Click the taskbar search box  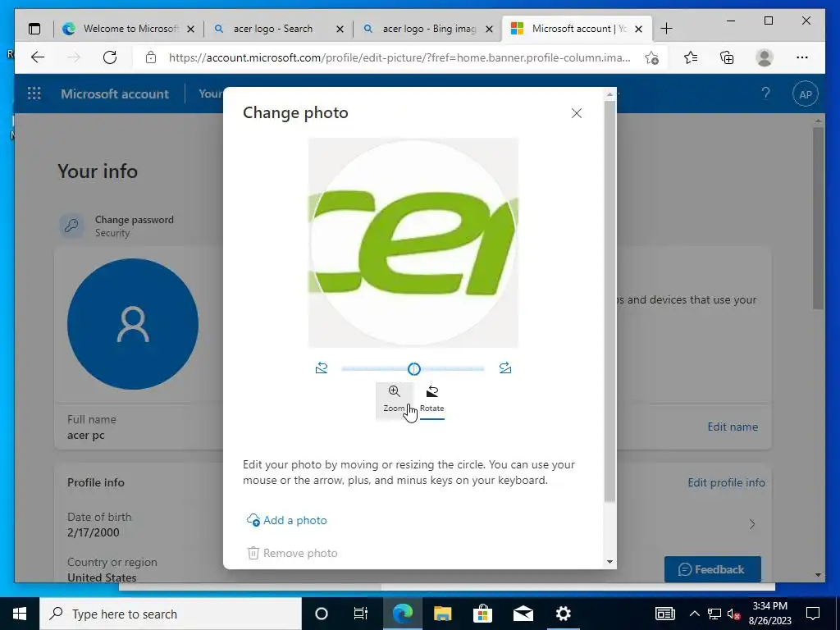coord(171,614)
